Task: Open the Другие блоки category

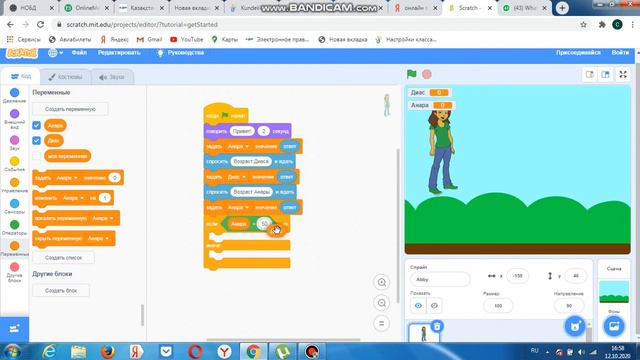Action: click(x=14, y=272)
